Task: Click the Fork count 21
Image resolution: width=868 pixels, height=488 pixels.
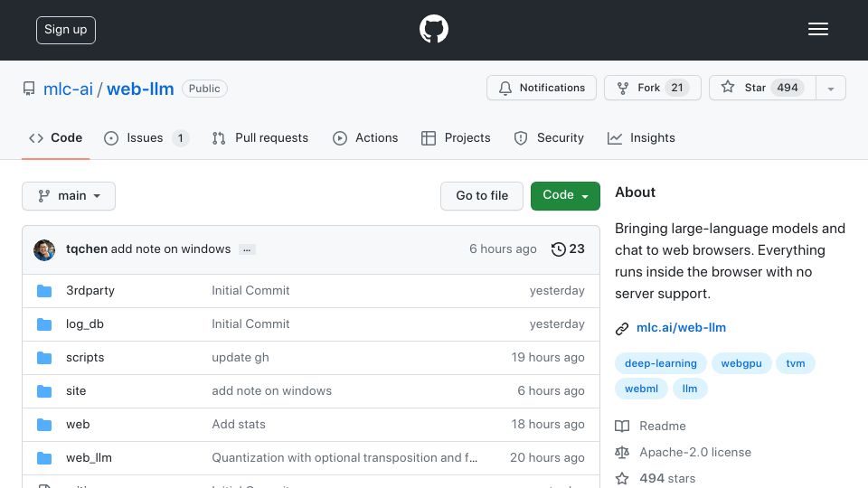Action: [677, 88]
